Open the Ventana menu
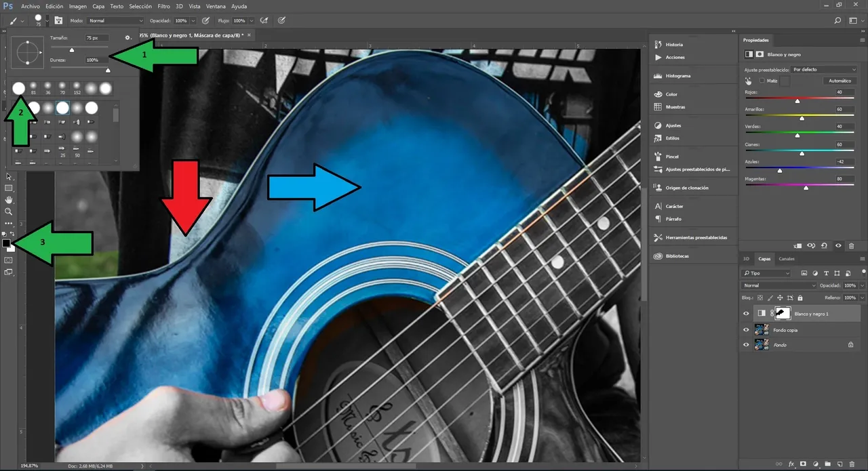Image resolution: width=868 pixels, height=471 pixels. pyautogui.click(x=216, y=6)
